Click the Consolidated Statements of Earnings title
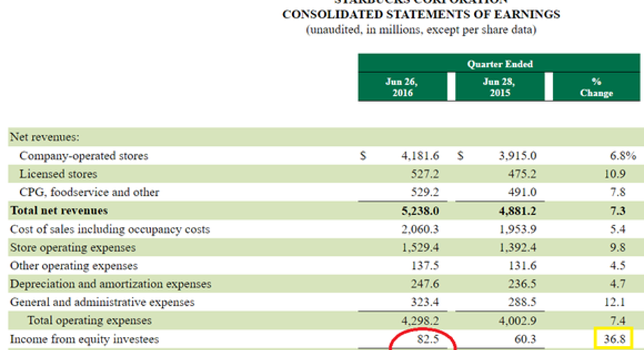 click(x=421, y=15)
